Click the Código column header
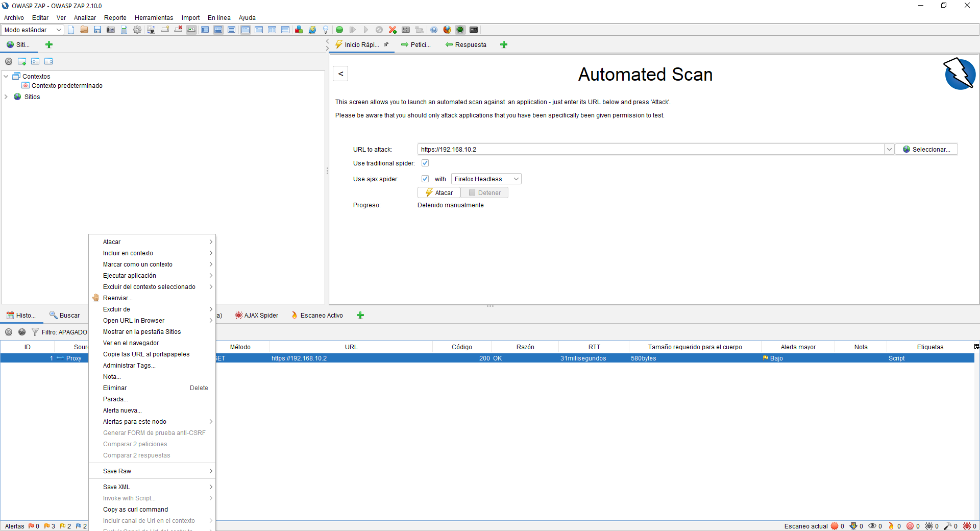 462,347
